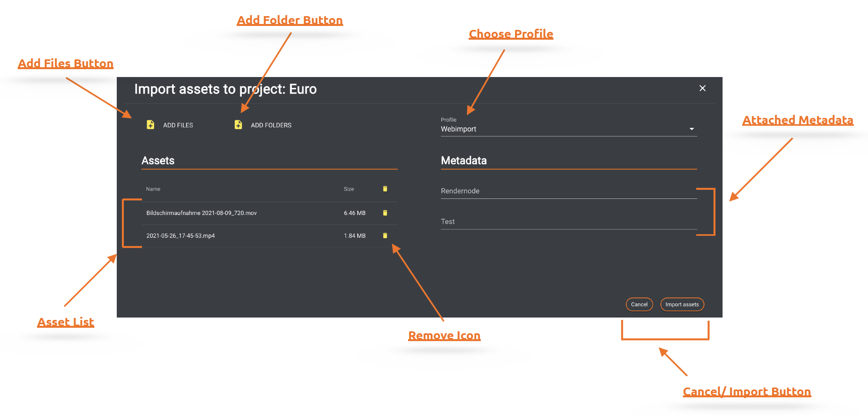Screen dimensions: 868x415
Task: Click into the Rendernode metadata field
Action: pyautogui.click(x=568, y=191)
